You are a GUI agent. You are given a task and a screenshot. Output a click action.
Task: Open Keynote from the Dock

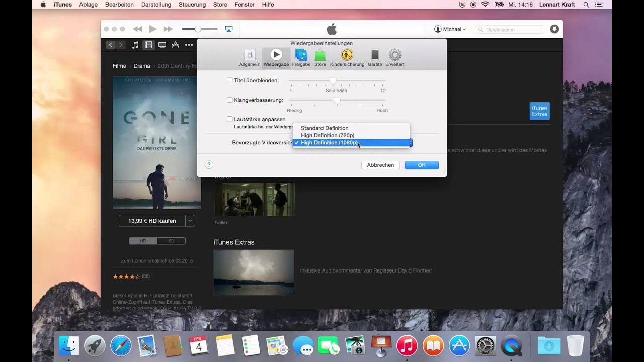(x=381, y=345)
